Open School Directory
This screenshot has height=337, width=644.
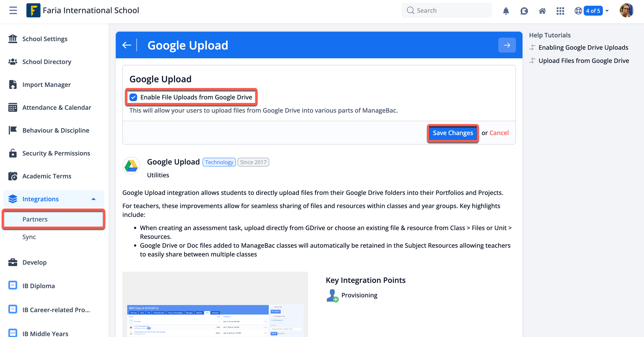coord(47,62)
